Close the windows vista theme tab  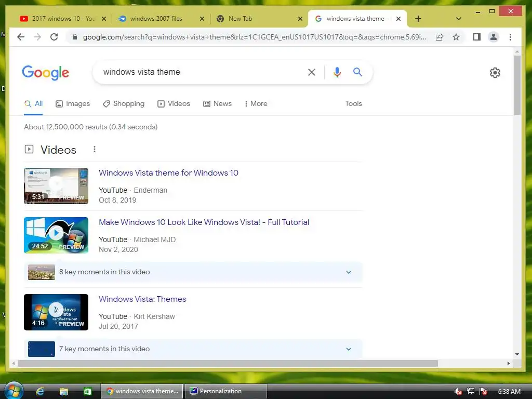(398, 19)
